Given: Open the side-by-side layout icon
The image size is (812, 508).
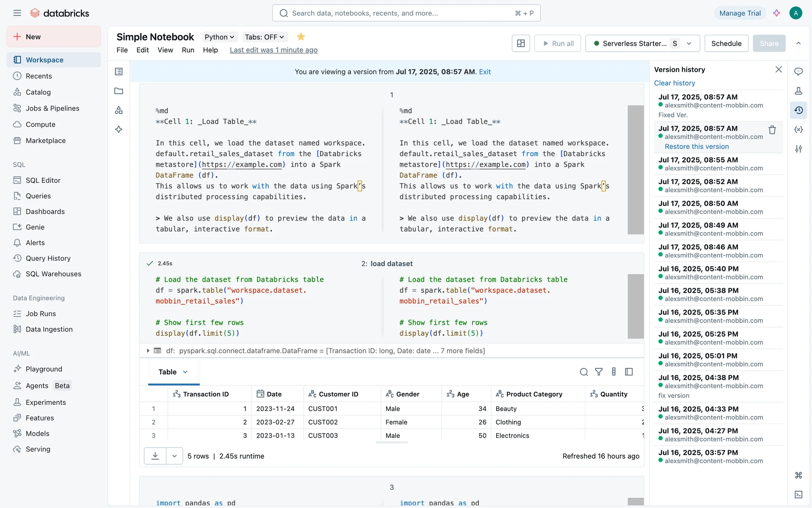Looking at the screenshot, I should click(521, 43).
